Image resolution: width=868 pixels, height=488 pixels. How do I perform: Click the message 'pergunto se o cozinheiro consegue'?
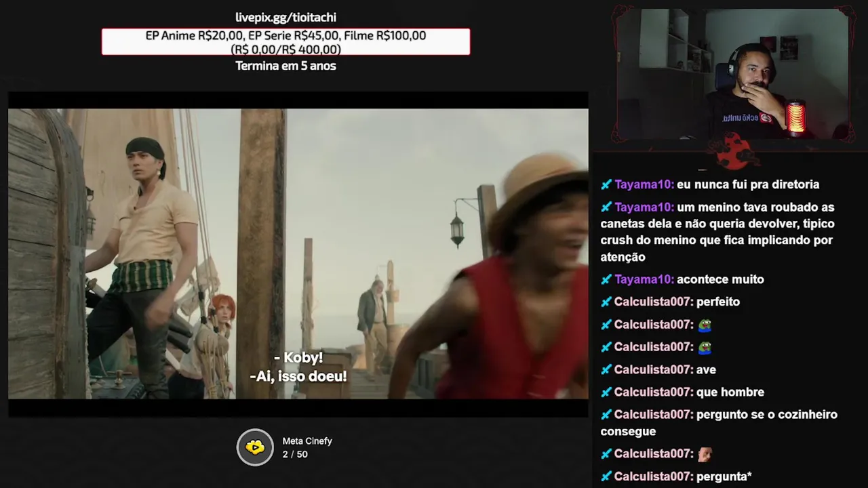pos(719,423)
